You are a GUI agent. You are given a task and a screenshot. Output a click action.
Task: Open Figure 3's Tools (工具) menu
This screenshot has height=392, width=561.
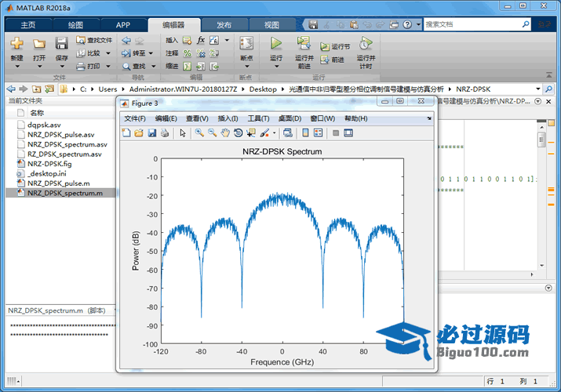(x=258, y=118)
